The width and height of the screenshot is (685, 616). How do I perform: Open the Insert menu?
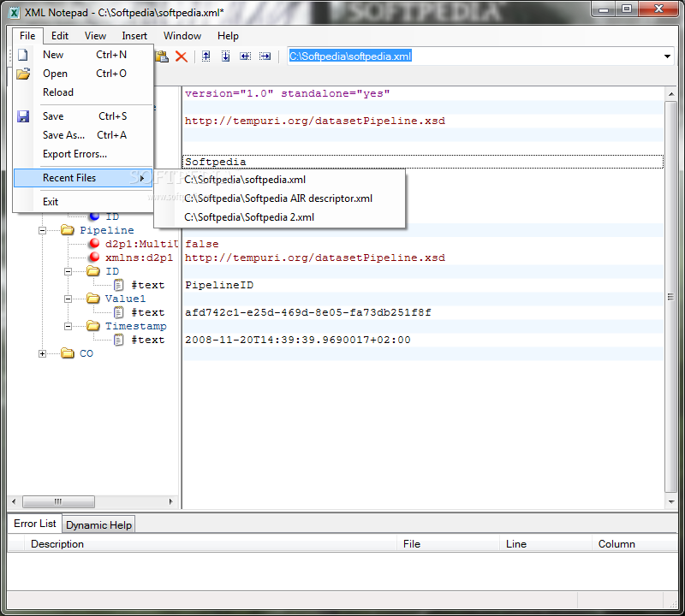point(134,36)
